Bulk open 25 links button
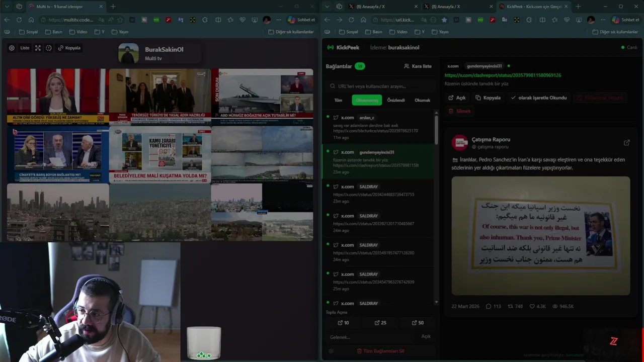 point(380,323)
